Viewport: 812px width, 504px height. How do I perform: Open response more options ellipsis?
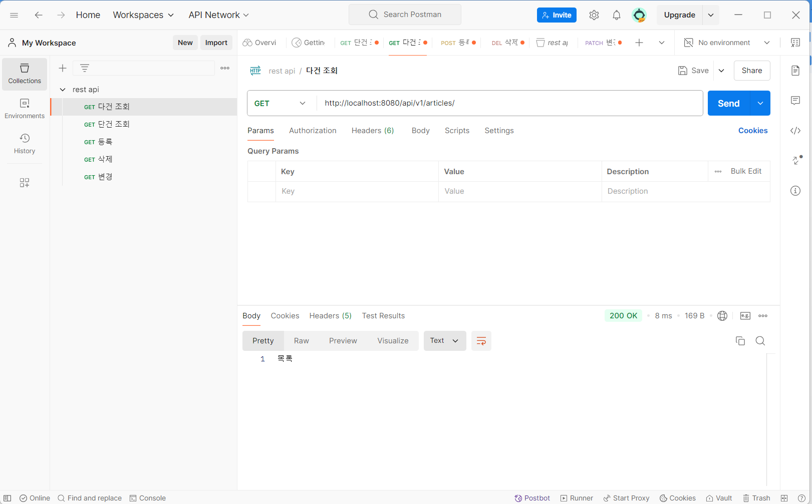(763, 316)
